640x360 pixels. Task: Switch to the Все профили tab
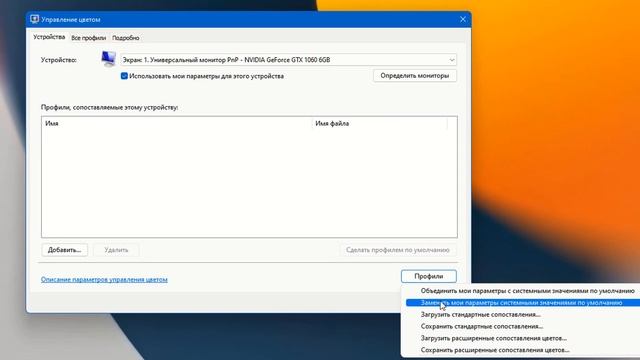pos(89,38)
